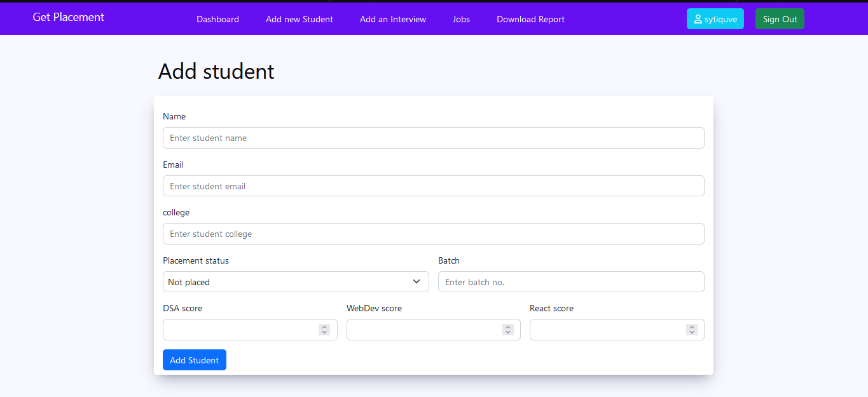Image resolution: width=868 pixels, height=397 pixels.
Task: Click the DSA score label
Action: [183, 308]
